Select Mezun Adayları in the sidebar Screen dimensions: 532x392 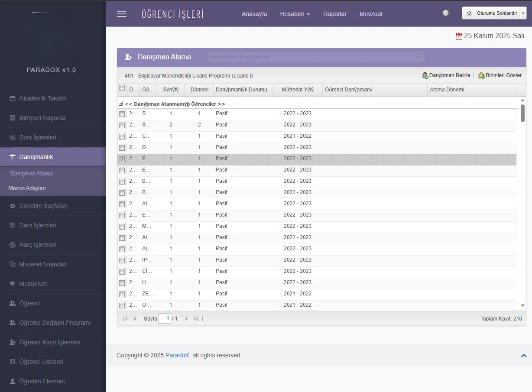click(x=27, y=188)
